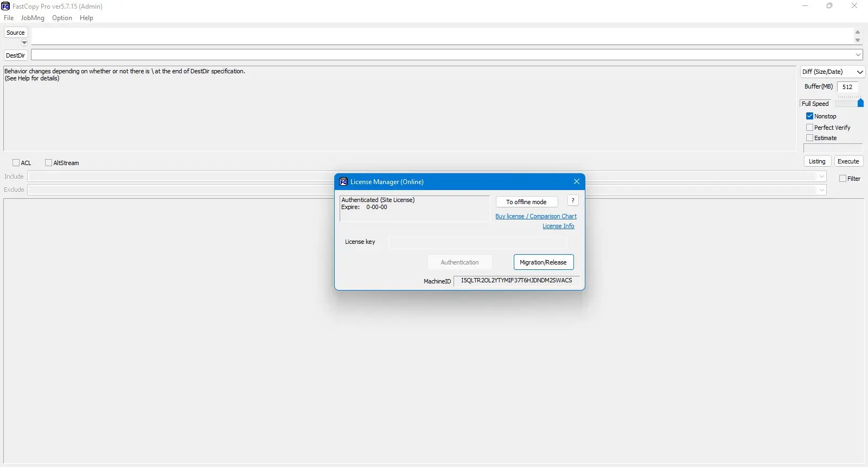Open the JobMng menu
The image size is (868, 467).
point(33,18)
